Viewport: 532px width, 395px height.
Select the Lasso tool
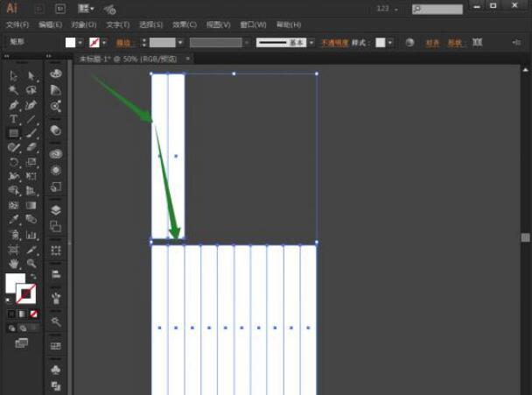coord(31,90)
